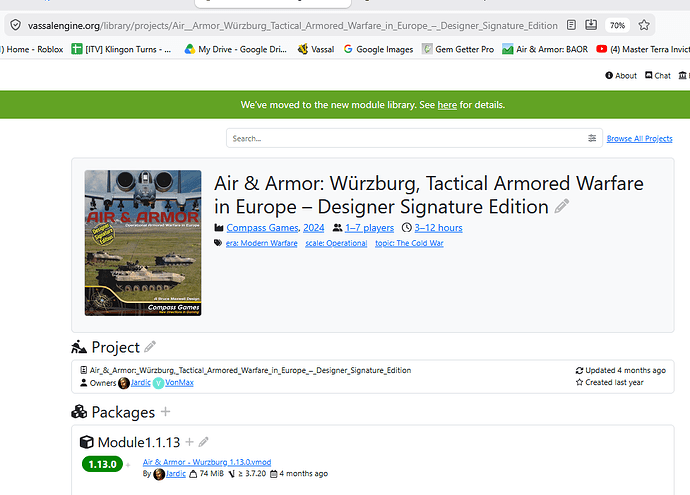
Task: Follow the 'here' link in green banner
Action: pos(447,105)
